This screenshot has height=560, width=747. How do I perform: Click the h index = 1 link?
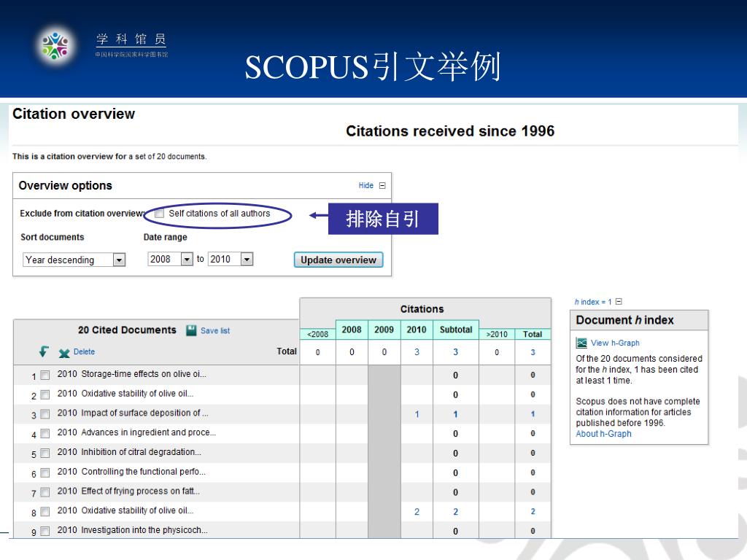[x=593, y=302]
